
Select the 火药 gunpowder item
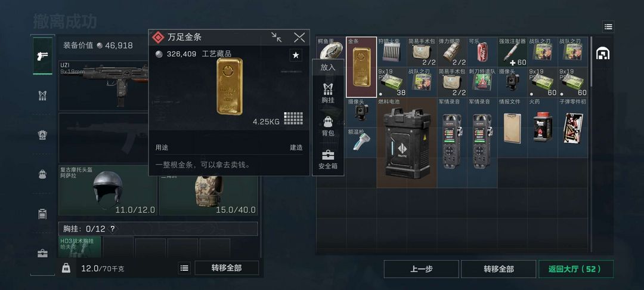[x=543, y=127]
